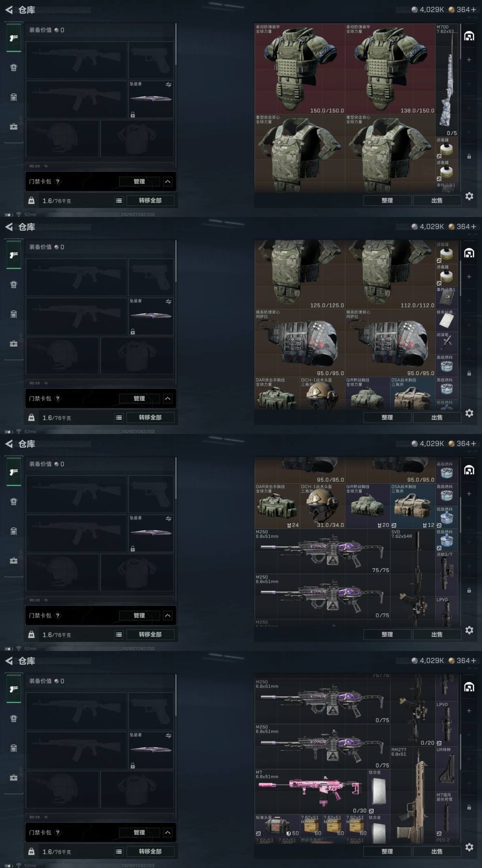This screenshot has height=868, width=482.
Task: Click 整理 below the pink M7 rifle
Action: [x=387, y=851]
